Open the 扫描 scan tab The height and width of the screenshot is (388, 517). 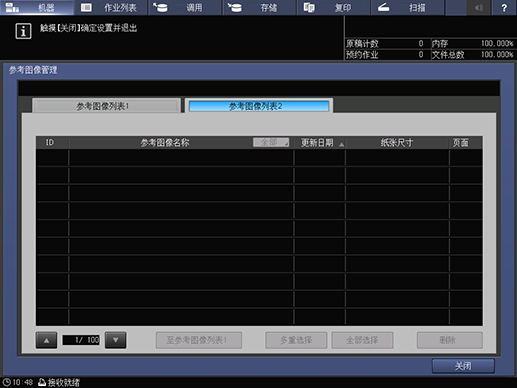pos(408,7)
